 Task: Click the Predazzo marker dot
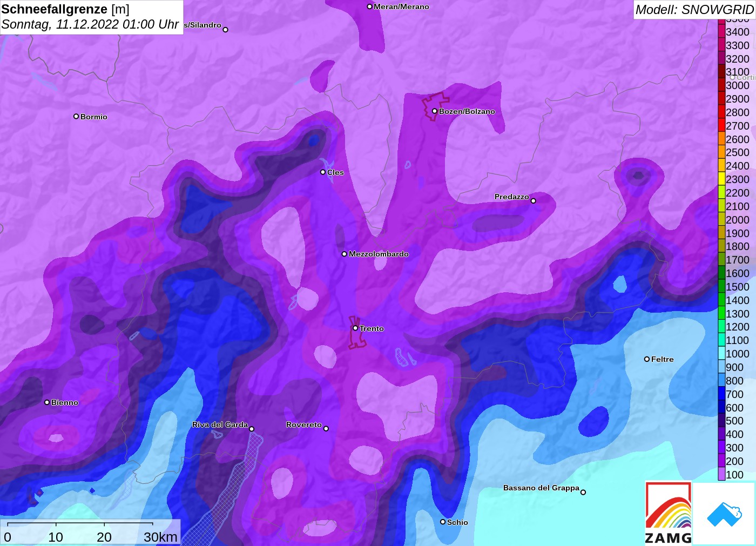click(x=533, y=201)
